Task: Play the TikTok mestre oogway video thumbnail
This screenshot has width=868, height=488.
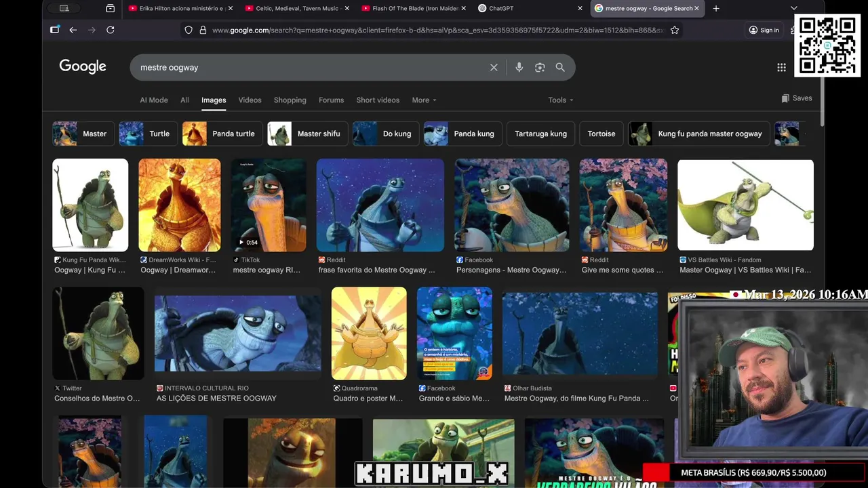Action: pyautogui.click(x=269, y=205)
